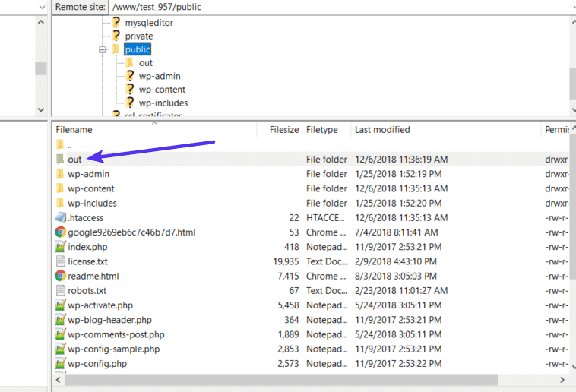The width and height of the screenshot is (576, 392).
Task: Open the Remote site path dropdown
Action: [570, 7]
